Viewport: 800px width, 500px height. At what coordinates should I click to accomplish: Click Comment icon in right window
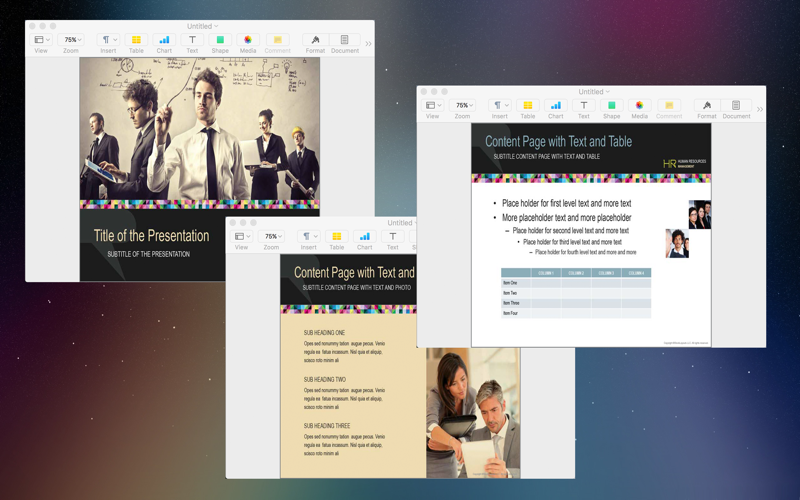coord(669,105)
